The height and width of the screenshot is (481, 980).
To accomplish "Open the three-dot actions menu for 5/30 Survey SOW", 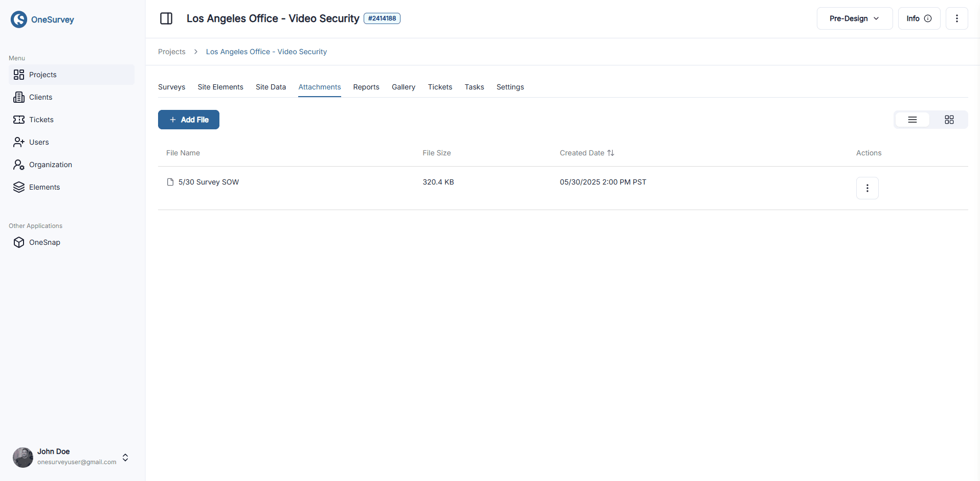I will tap(867, 188).
